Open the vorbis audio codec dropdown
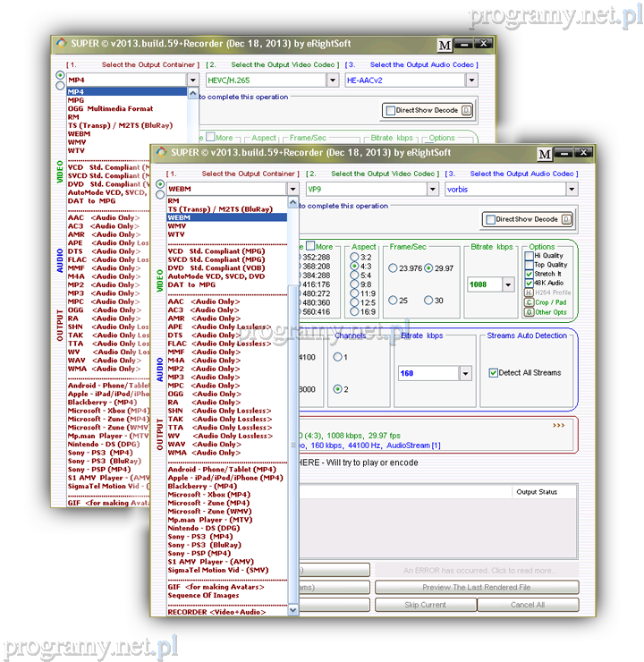The width and height of the screenshot is (644, 662). coord(572,190)
